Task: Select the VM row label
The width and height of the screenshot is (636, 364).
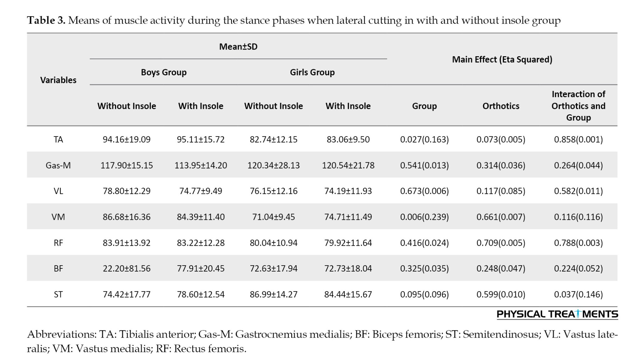Action: pos(58,217)
